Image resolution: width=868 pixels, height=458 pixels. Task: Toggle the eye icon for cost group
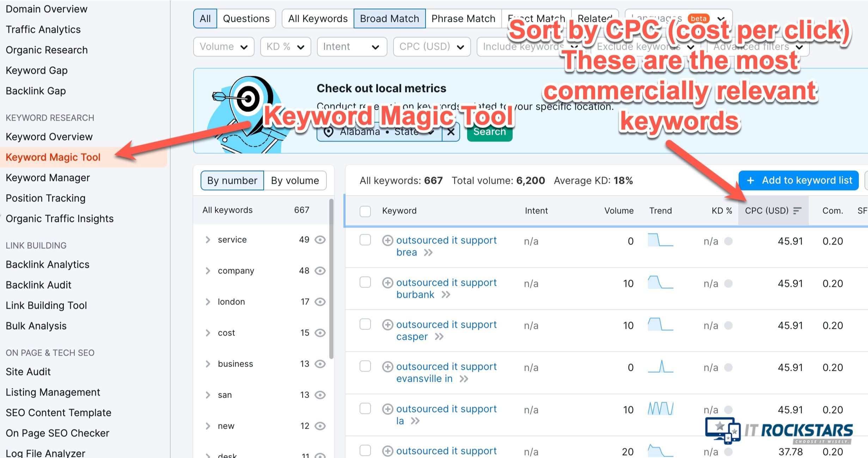click(320, 333)
